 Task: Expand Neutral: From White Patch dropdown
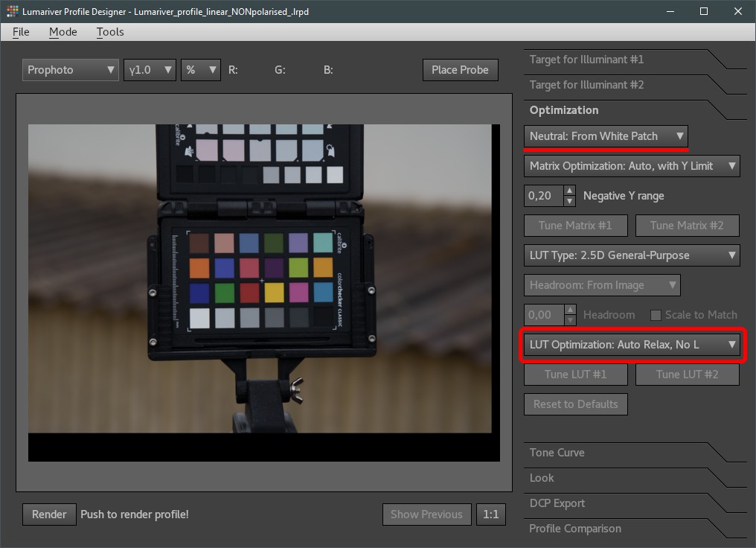click(x=606, y=136)
